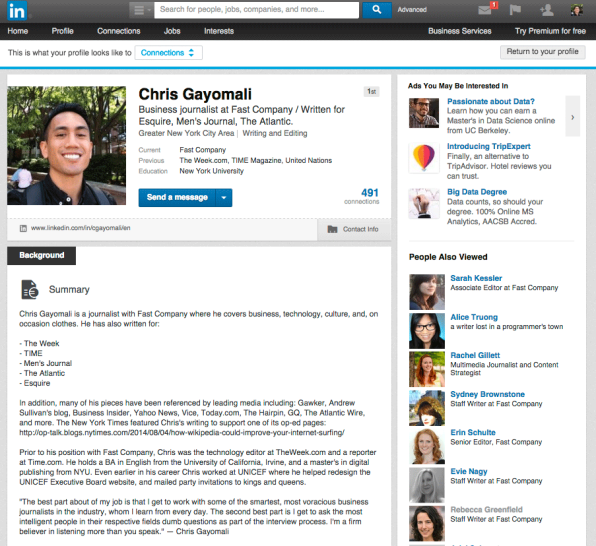Screen dimensions: 596x546
Task: Open Rachel Gillett's profile photo
Action: [427, 369]
